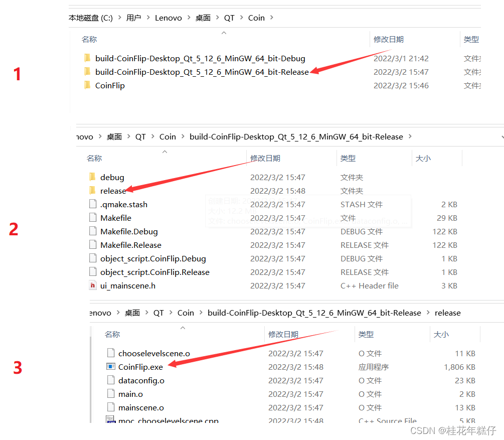Click the CoinFlip folder icon
The height and width of the screenshot is (440, 504).
[87, 85]
